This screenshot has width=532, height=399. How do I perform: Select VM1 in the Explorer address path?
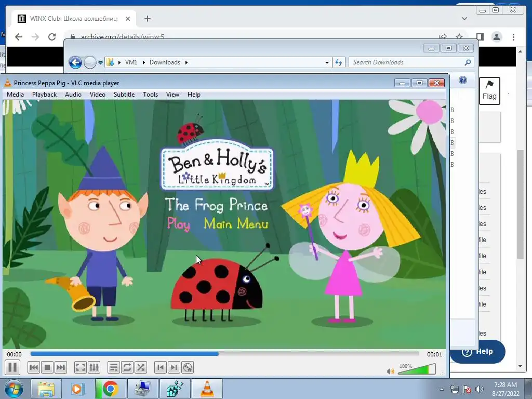pyautogui.click(x=131, y=62)
